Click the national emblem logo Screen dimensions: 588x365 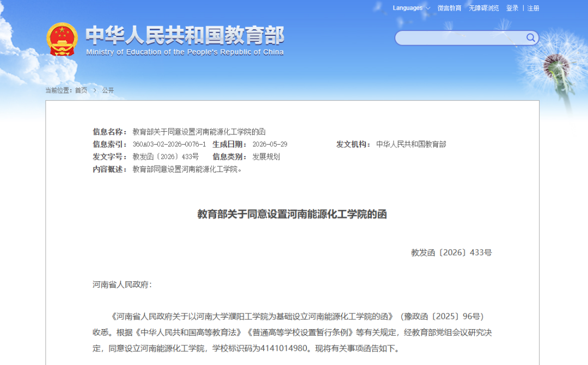pyautogui.click(x=62, y=39)
